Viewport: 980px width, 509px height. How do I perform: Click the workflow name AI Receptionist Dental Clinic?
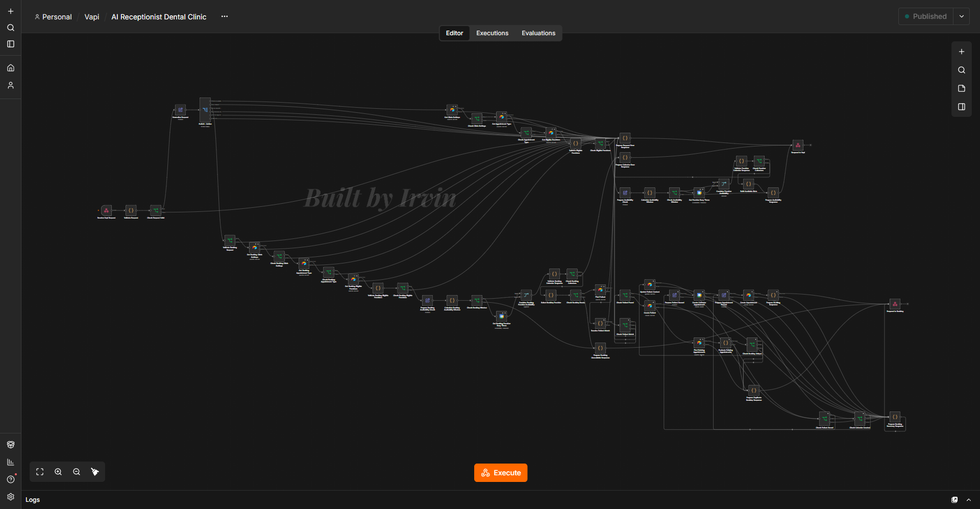159,17
